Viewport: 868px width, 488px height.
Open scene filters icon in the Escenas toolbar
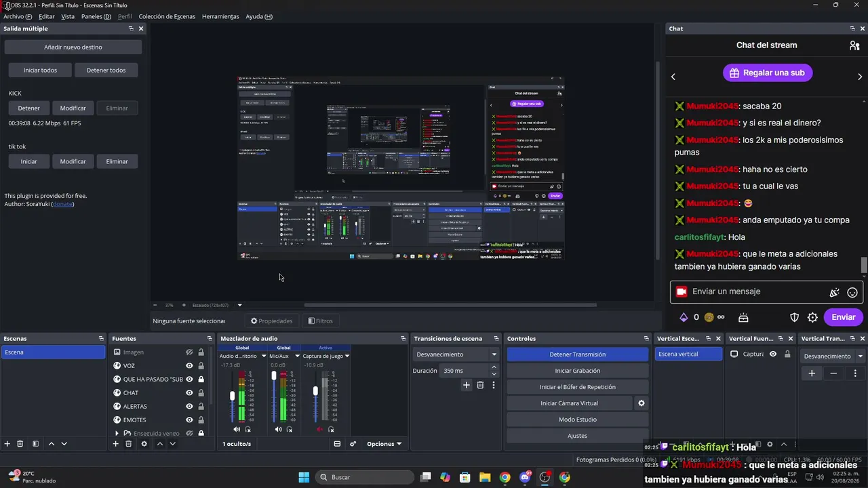tap(35, 444)
